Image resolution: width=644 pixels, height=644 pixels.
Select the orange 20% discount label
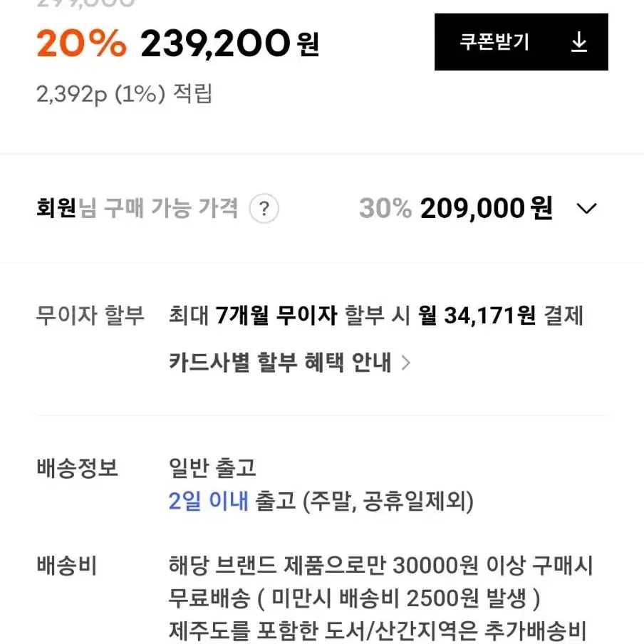tap(81, 43)
